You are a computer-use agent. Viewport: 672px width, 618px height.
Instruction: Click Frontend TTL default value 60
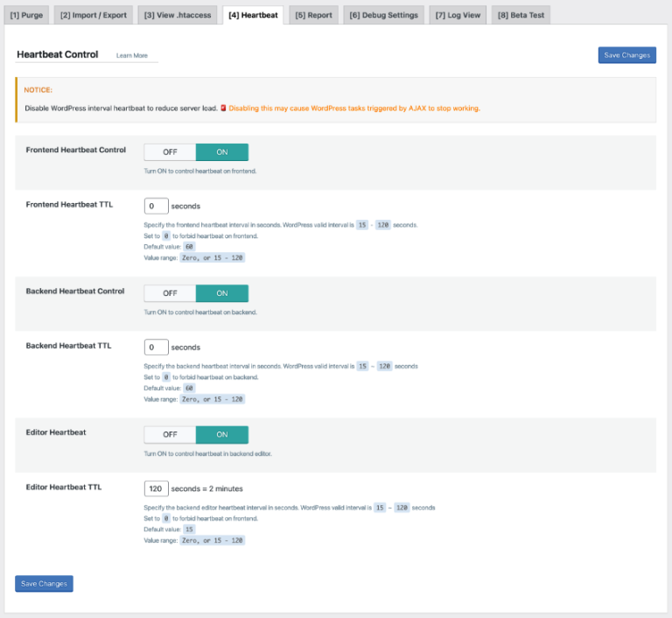[x=189, y=247]
